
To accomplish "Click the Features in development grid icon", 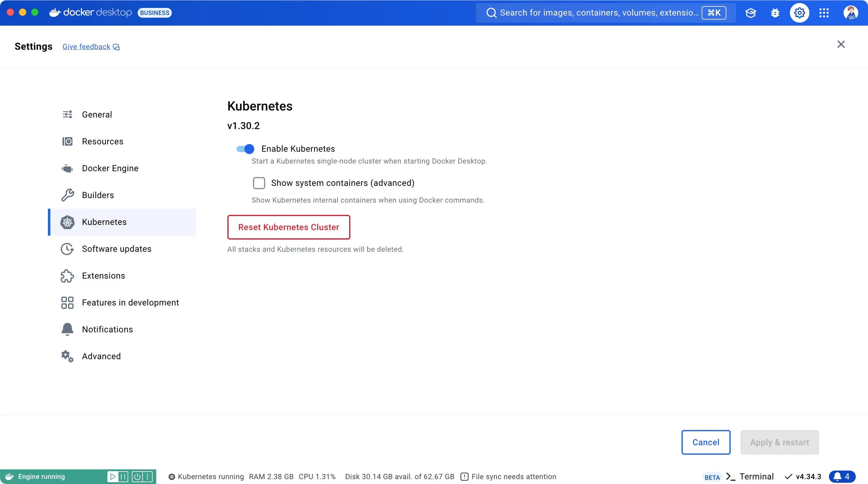I will click(67, 302).
